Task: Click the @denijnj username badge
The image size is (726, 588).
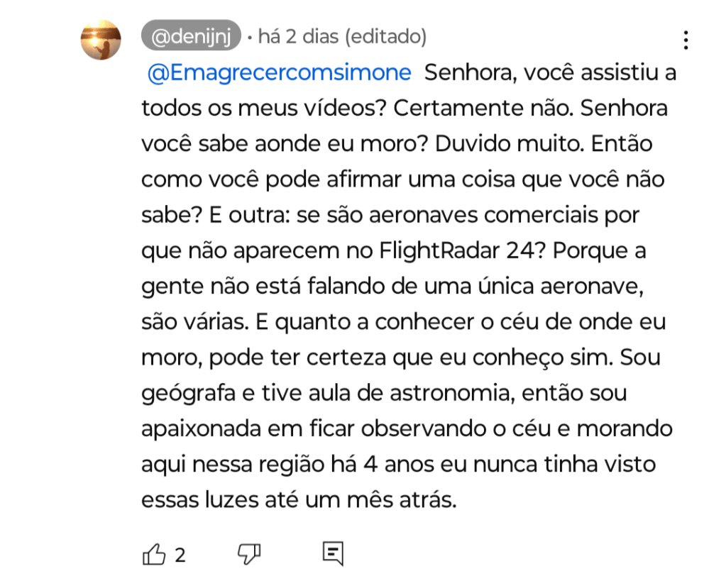Action: pyautogui.click(x=192, y=35)
